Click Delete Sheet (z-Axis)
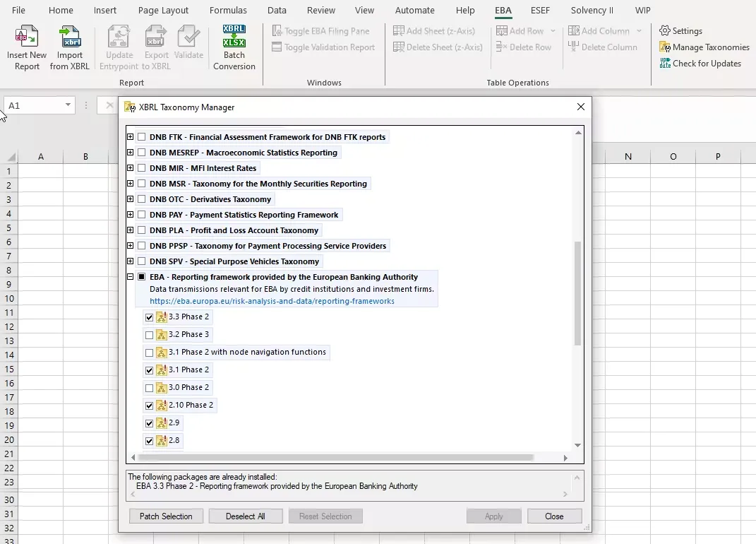Image resolution: width=756 pixels, height=544 pixels. pyautogui.click(x=438, y=47)
